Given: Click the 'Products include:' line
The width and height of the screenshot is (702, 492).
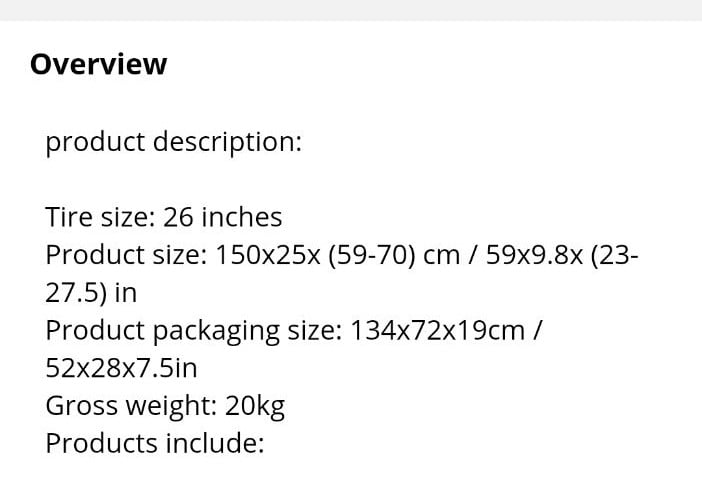Looking at the screenshot, I should 155,443.
